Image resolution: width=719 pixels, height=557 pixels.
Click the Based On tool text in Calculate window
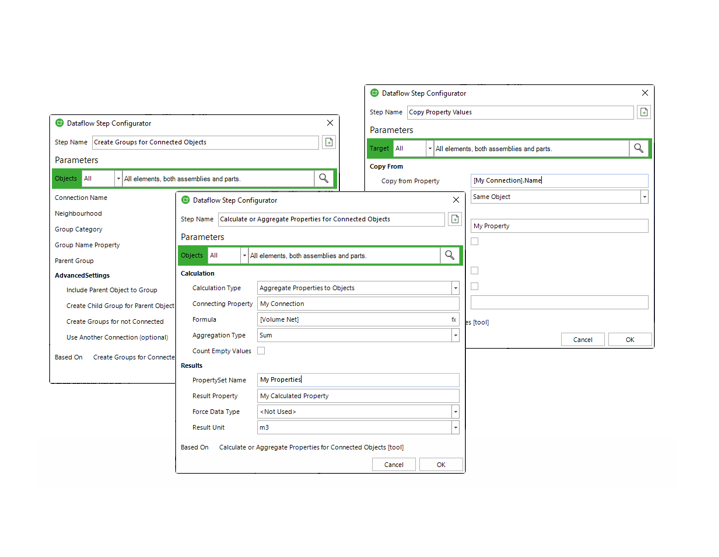pos(311,447)
